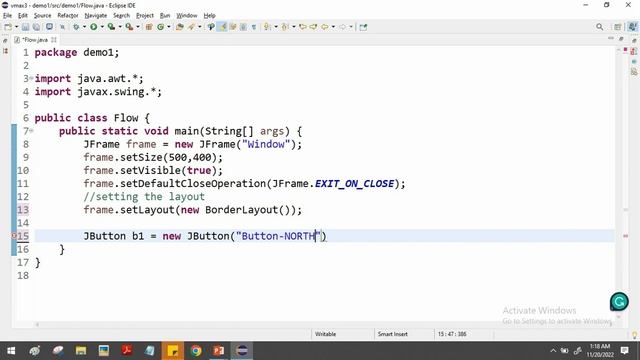The height and width of the screenshot is (360, 640).
Task: Click the cursor position 15:47:386 status
Action: 452,334
